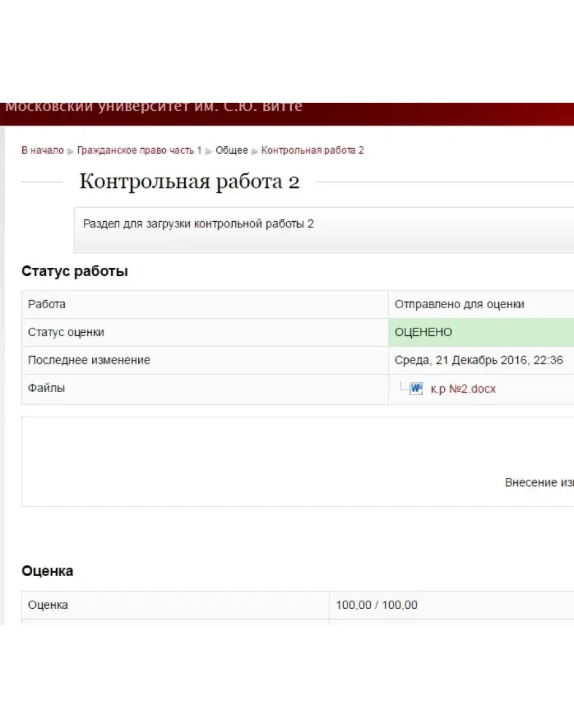The image size is (574, 728).
Task: Click Контрольная работа 2 breadcrumb link
Action: click(x=312, y=150)
